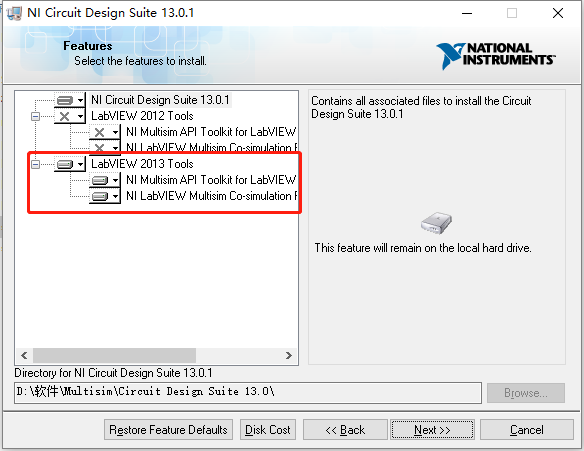The height and width of the screenshot is (451, 584).
Task: Click the installation directory path field
Action: tap(248, 393)
